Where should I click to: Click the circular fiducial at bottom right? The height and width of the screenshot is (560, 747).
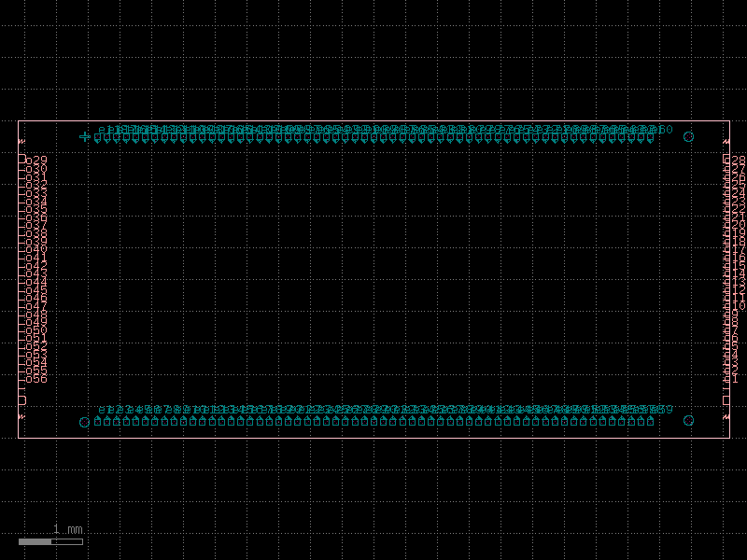(688, 421)
